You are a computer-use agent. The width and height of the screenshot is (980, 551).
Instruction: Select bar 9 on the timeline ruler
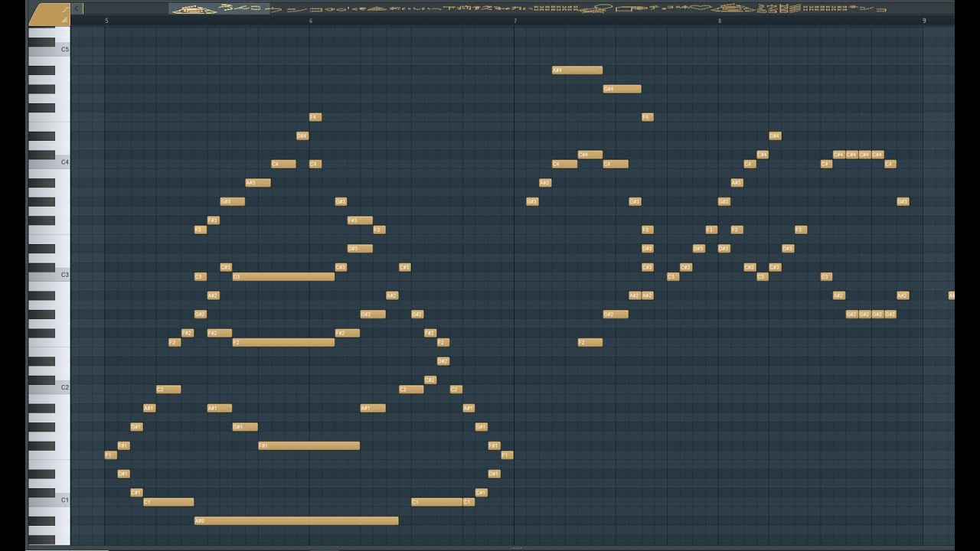(x=924, y=21)
